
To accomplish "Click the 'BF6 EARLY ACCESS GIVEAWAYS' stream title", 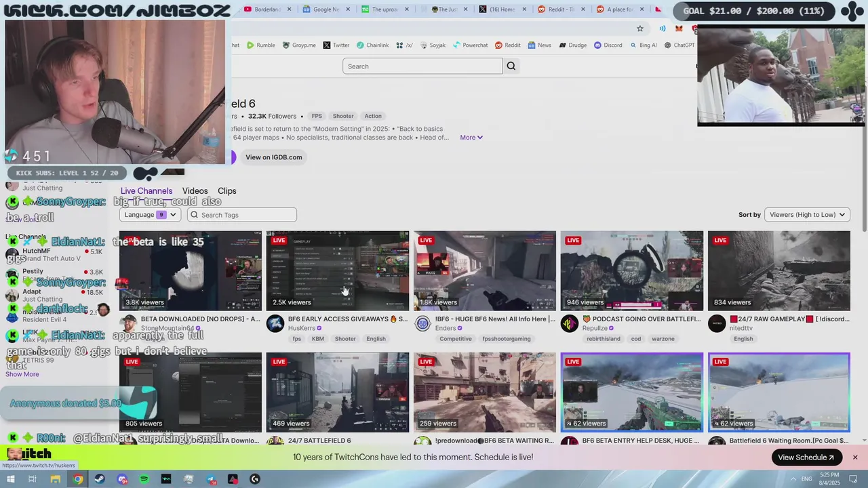I will click(348, 319).
